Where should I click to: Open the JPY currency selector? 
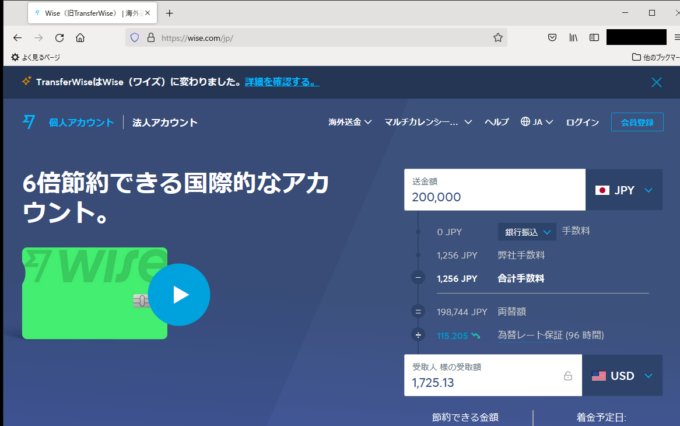click(x=624, y=190)
